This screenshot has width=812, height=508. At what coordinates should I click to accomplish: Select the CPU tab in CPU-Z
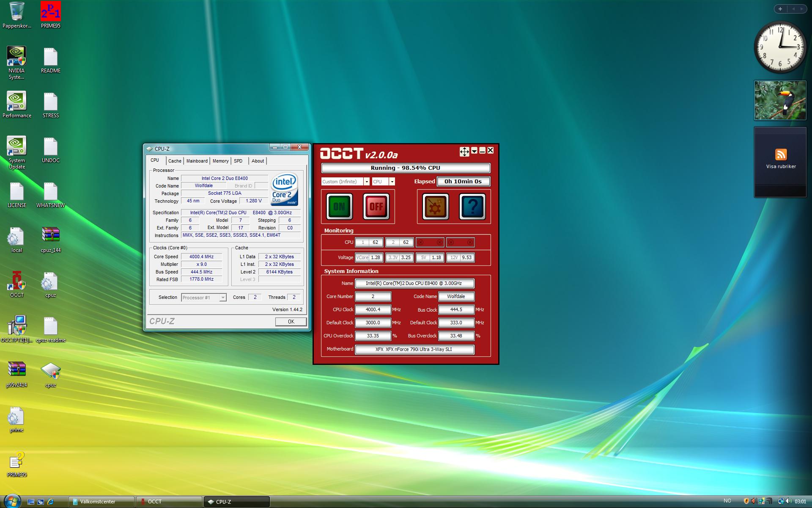(x=155, y=160)
